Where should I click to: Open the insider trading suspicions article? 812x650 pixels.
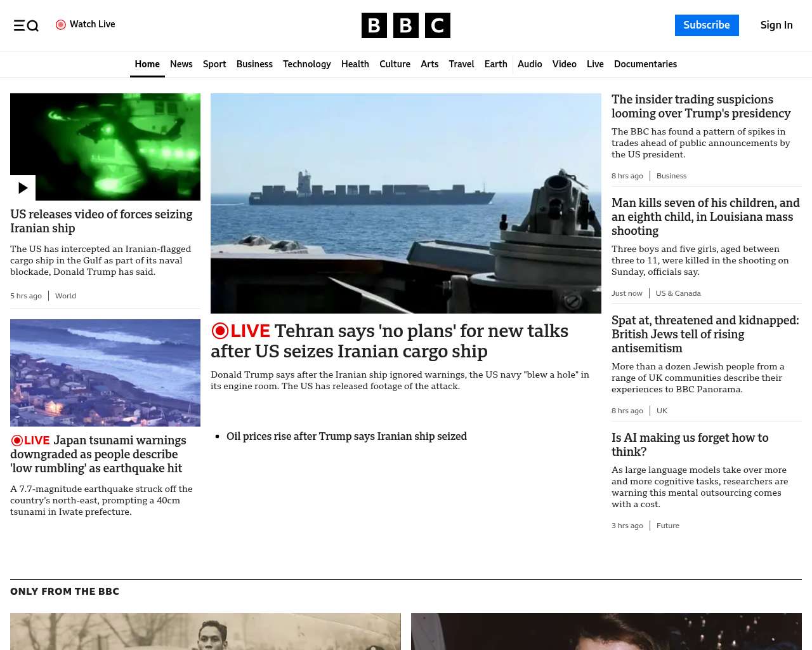(700, 107)
